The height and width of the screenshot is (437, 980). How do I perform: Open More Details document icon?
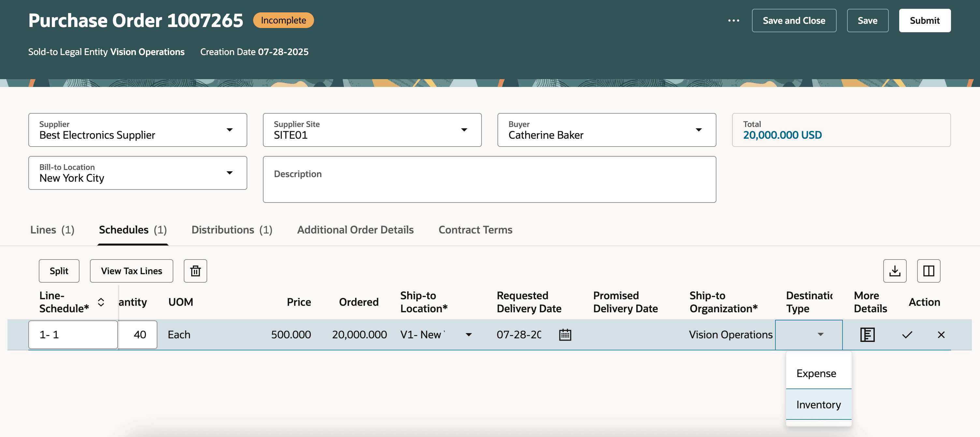click(x=867, y=335)
